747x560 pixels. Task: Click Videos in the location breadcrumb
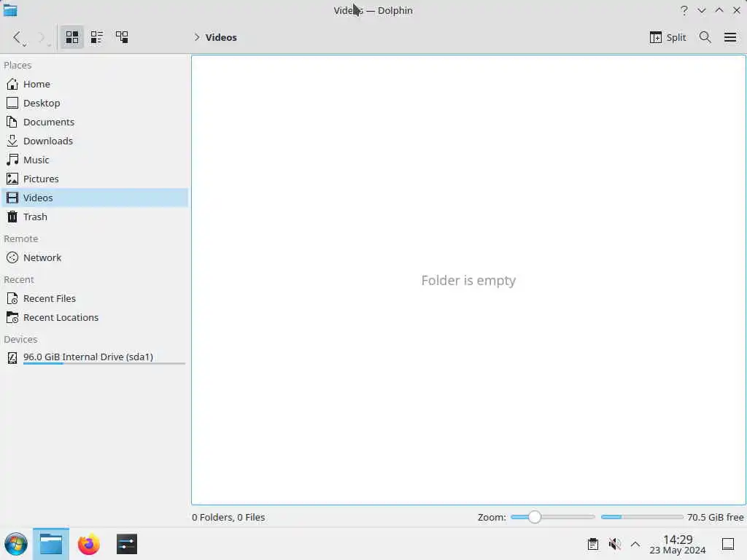point(221,37)
